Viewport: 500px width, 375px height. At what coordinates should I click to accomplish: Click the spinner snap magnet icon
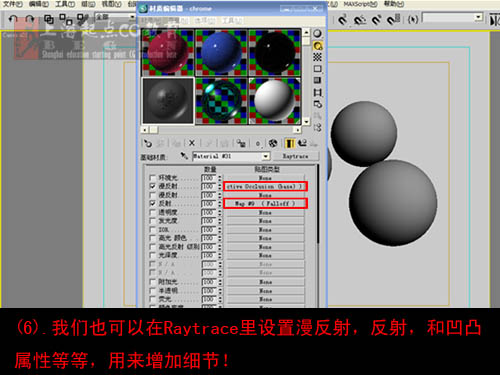(393, 20)
